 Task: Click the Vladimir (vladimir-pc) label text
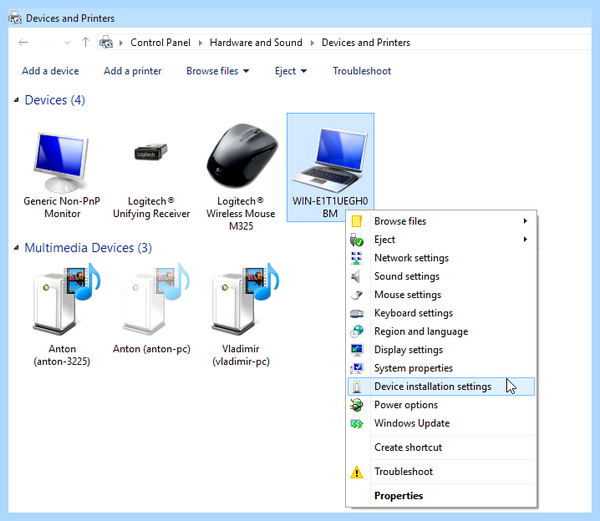[x=241, y=355]
